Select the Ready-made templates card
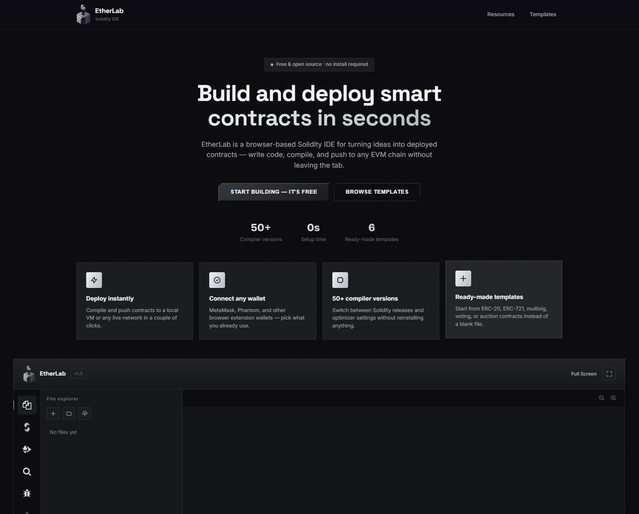This screenshot has height=514, width=639. click(504, 299)
